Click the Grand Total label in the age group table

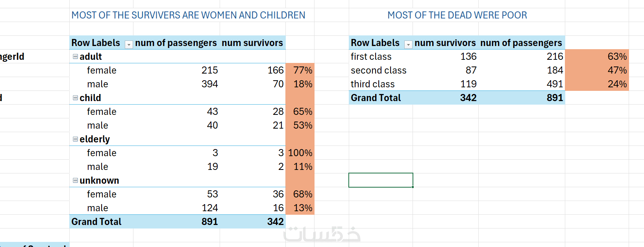point(96,222)
